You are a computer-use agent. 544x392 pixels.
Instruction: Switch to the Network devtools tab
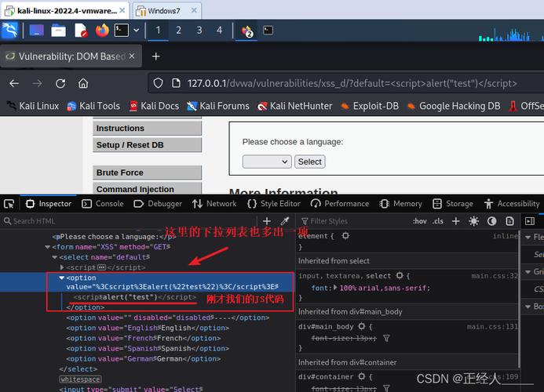pyautogui.click(x=214, y=204)
